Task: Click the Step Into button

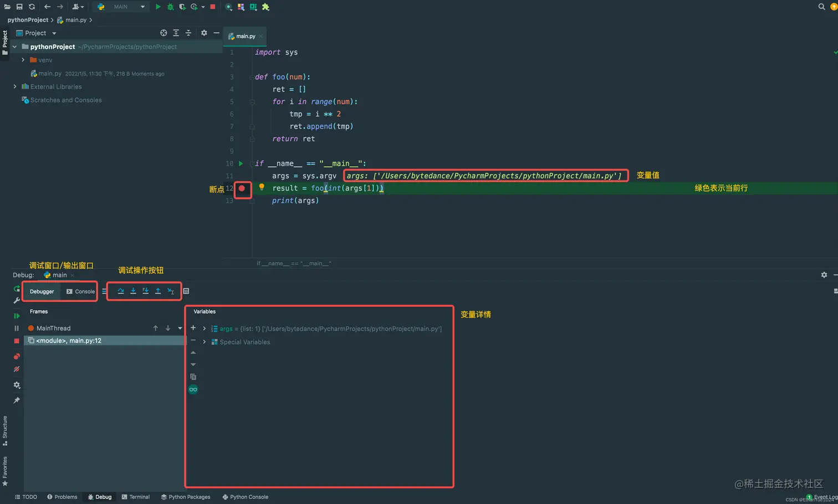Action: [133, 291]
